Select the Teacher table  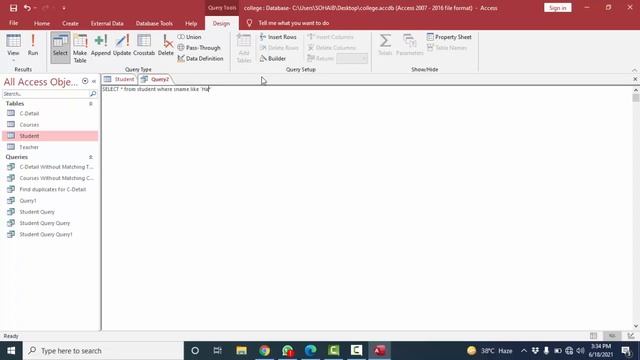tap(50, 147)
